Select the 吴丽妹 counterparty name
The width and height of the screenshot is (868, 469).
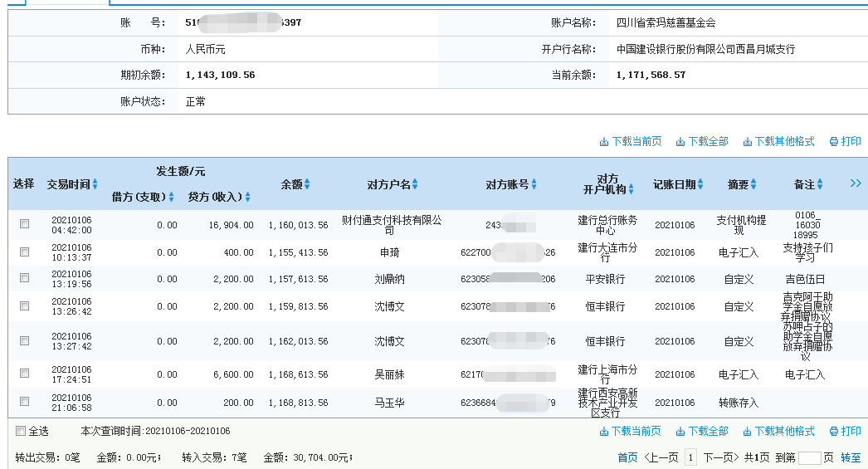pyautogui.click(x=390, y=375)
